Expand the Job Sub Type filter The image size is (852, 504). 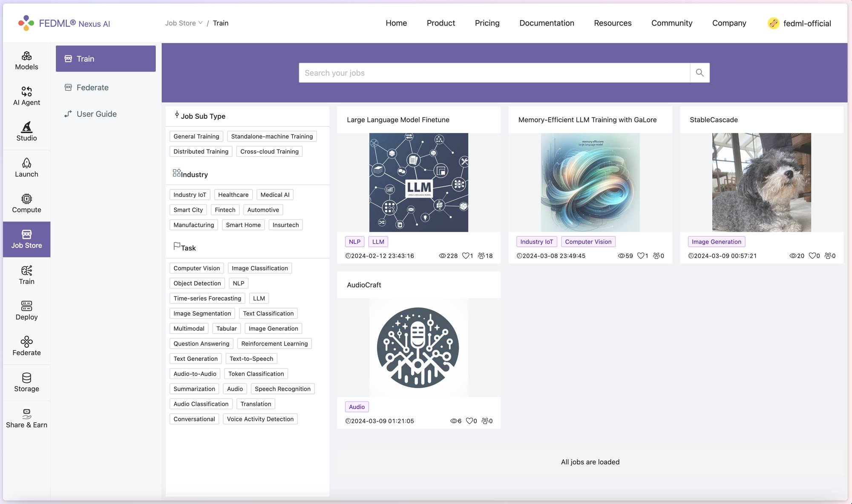tap(202, 116)
